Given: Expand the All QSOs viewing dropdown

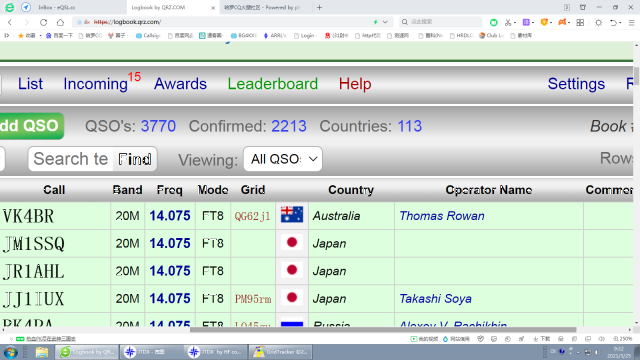Looking at the screenshot, I should tap(283, 159).
